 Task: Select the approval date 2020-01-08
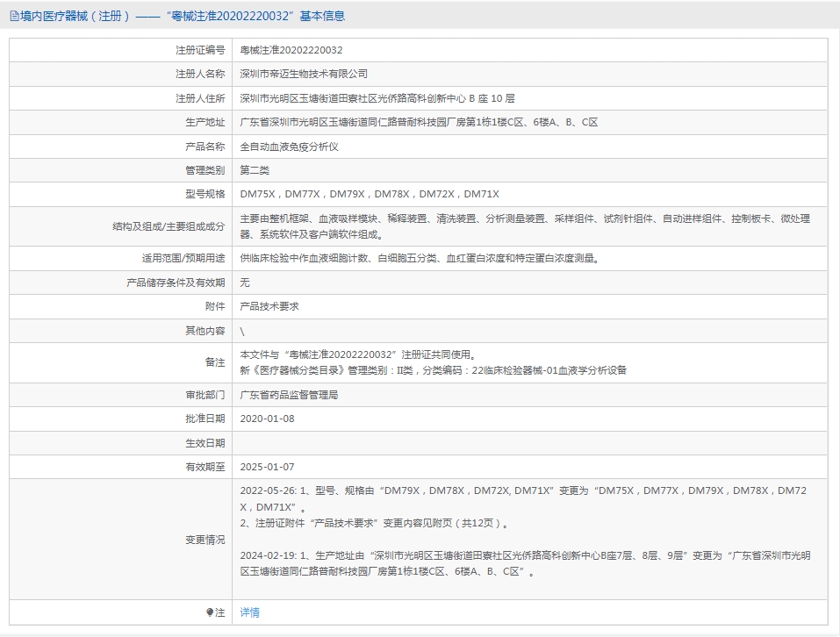pyautogui.click(x=268, y=419)
